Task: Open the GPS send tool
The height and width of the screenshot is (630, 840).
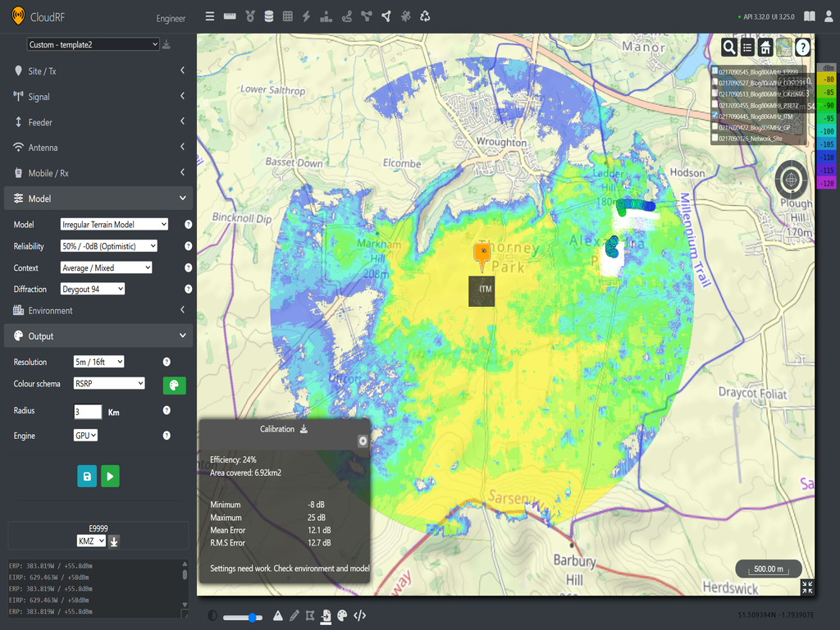Action: point(386,16)
